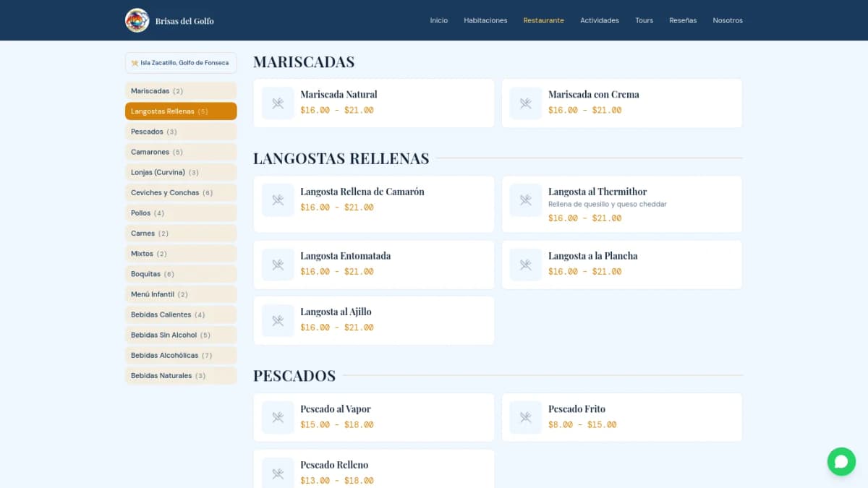Click the Pescado al Vapor title
This screenshot has height=488, width=868.
[x=336, y=408]
